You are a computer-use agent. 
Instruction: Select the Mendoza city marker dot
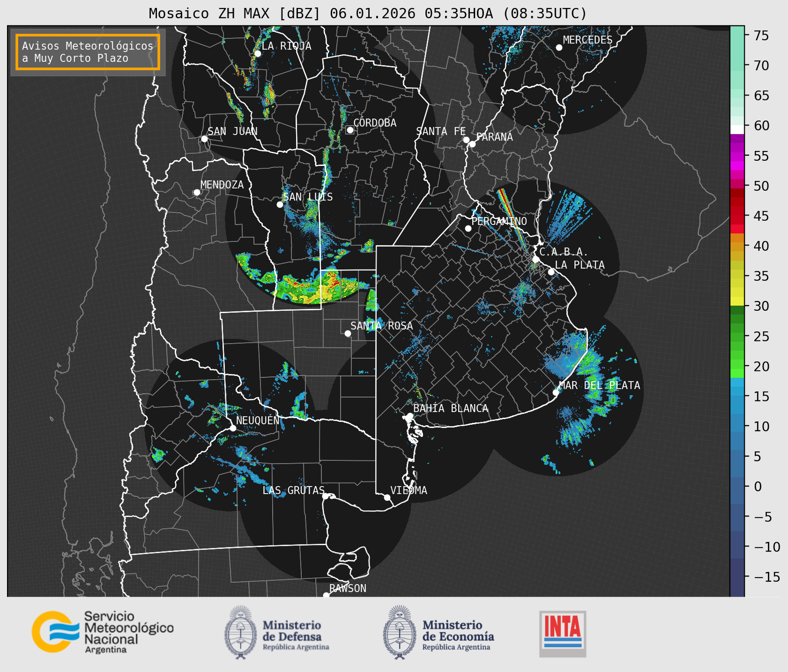pyautogui.click(x=197, y=193)
